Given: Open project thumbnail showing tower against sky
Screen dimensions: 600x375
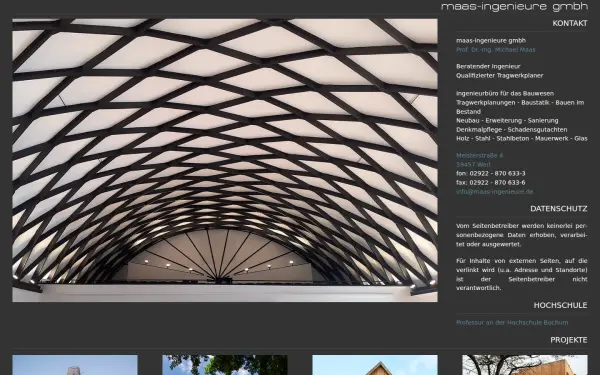Looking at the screenshot, I should coord(75,365).
